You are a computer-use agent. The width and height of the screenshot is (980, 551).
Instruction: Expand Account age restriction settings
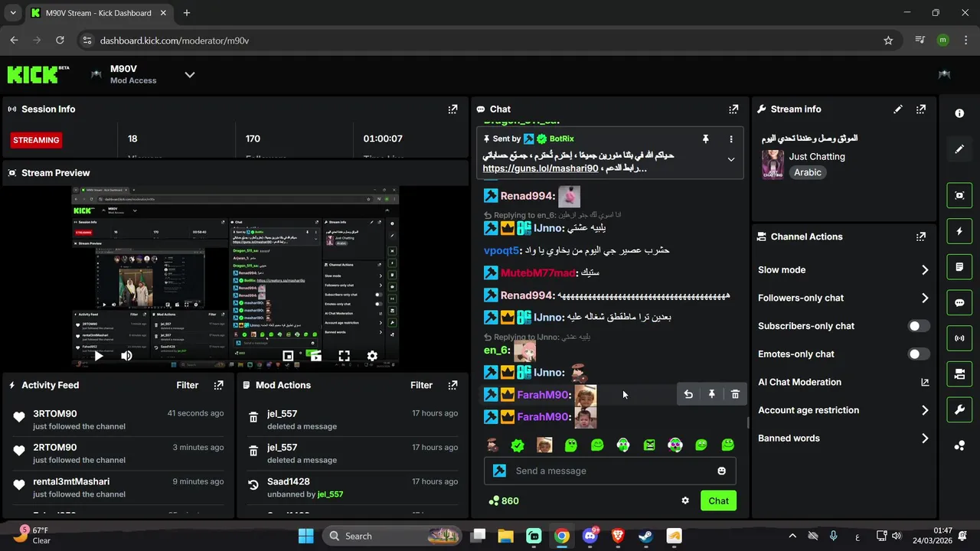tap(925, 411)
